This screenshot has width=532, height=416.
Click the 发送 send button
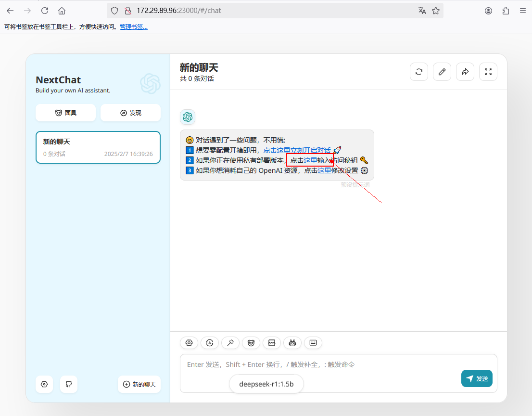[x=477, y=378]
